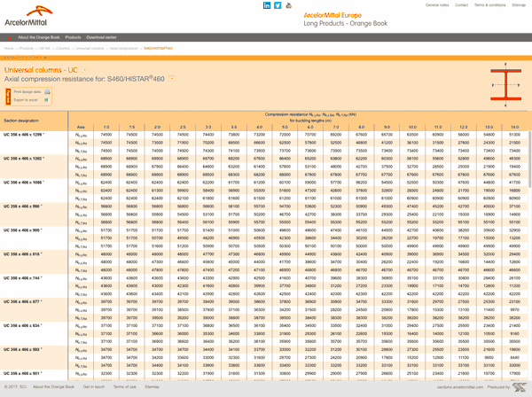Image resolution: width=532 pixels, height=397 pixels.
Task: Go to UK NA in the breadcrumb
Action: pos(44,49)
